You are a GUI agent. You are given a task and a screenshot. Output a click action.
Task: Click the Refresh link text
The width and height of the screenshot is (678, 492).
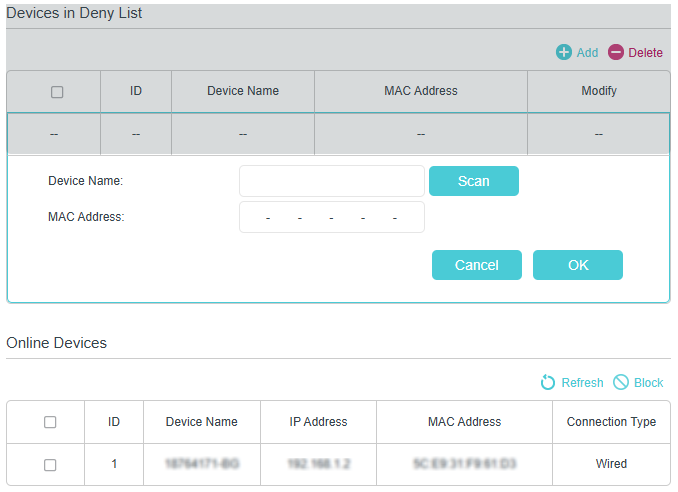coord(582,383)
